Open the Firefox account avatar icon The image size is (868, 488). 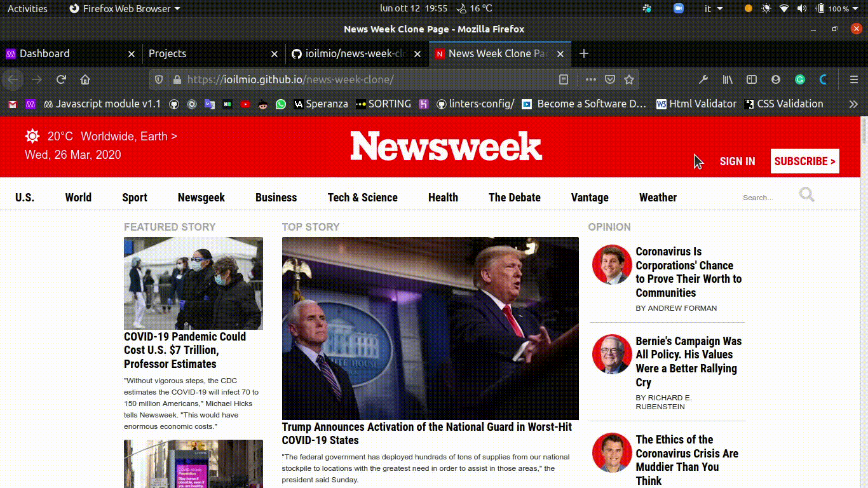[776, 79]
